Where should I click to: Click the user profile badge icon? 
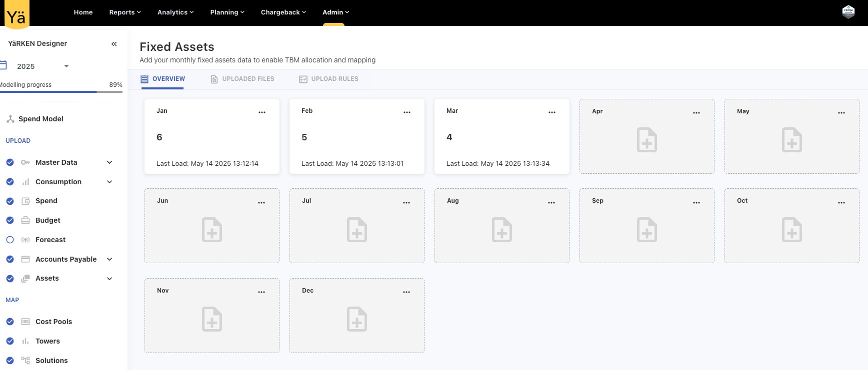point(848,12)
